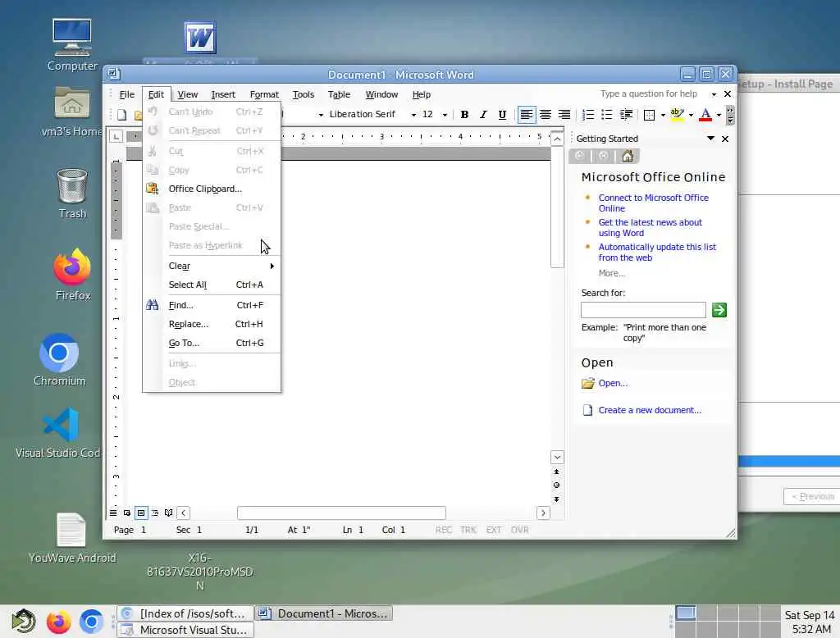Screen dimensions: 840x638
Task: Open the style dropdown arrow
Action: (321, 115)
